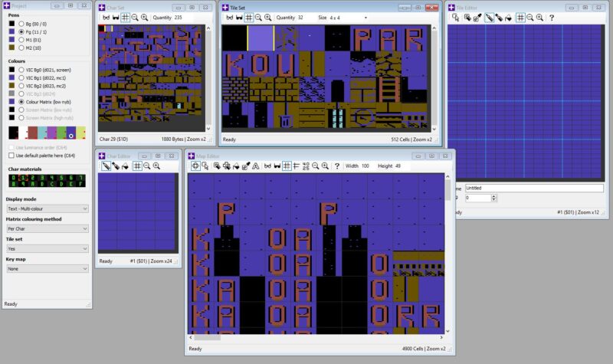Select the text 'A' tool in Map Editor
Screen dimensions: 613x364
point(256,166)
